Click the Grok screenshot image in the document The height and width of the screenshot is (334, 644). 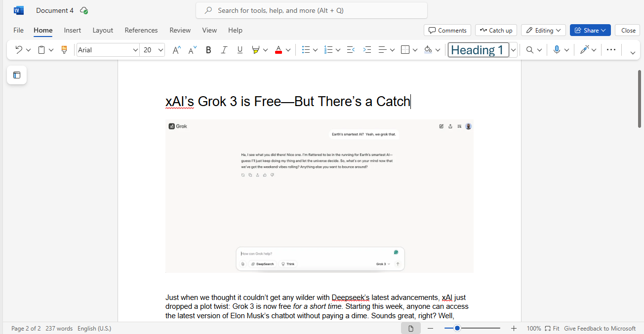(x=319, y=196)
